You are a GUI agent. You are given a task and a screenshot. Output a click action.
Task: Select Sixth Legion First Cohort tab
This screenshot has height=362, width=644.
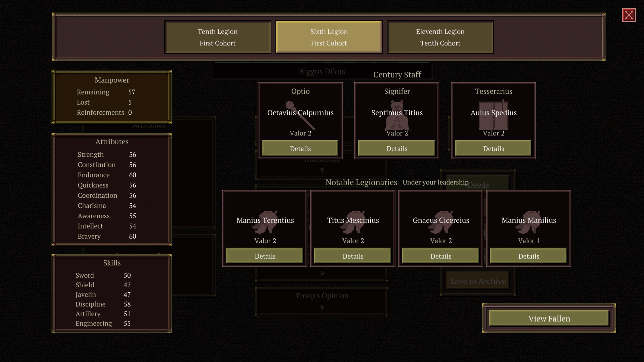coord(329,37)
